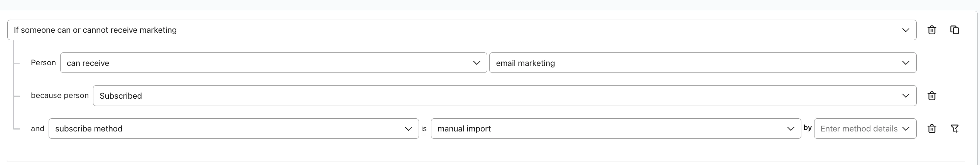
Task: Click the chevron arrow beside 'subscribe method'
Action: [x=408, y=129]
